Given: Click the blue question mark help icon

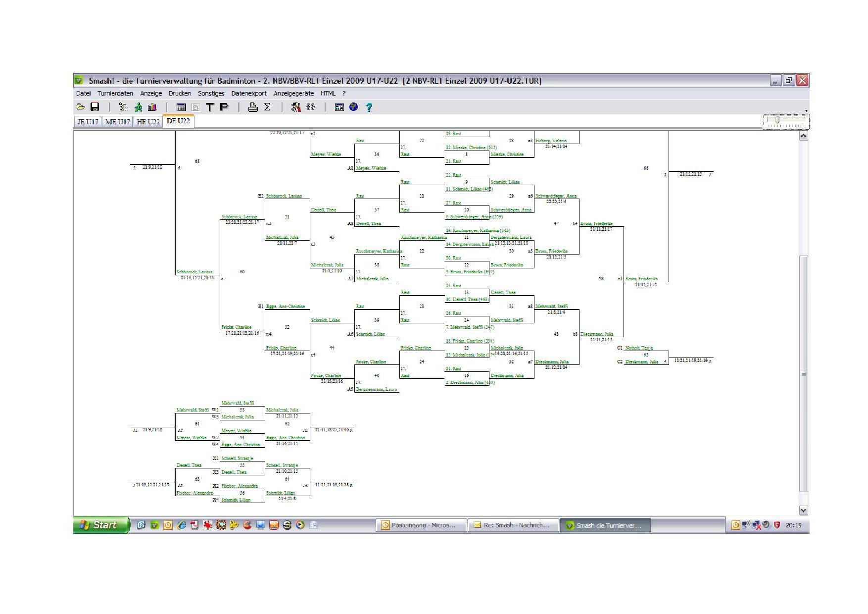Looking at the screenshot, I should click(x=369, y=107).
